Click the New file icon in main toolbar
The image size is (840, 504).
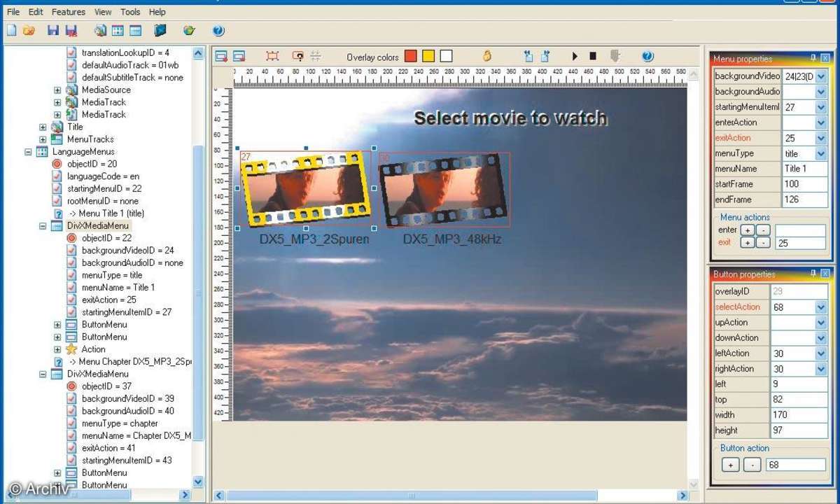pyautogui.click(x=12, y=30)
